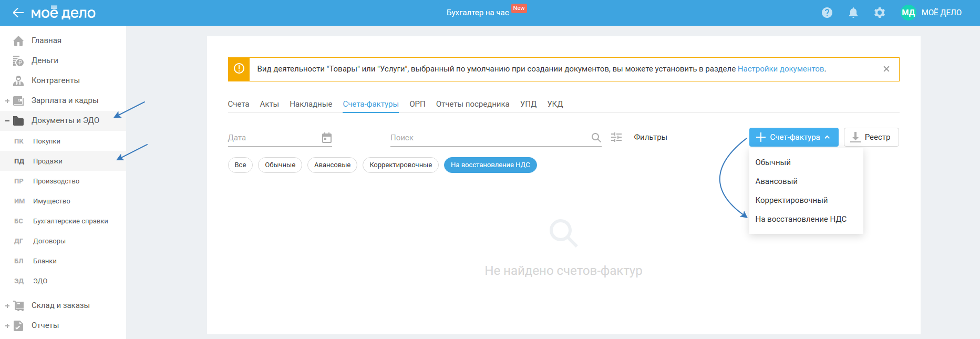The height and width of the screenshot is (339, 980).
Task: Switch to the "Накладные" tab
Action: tap(311, 104)
